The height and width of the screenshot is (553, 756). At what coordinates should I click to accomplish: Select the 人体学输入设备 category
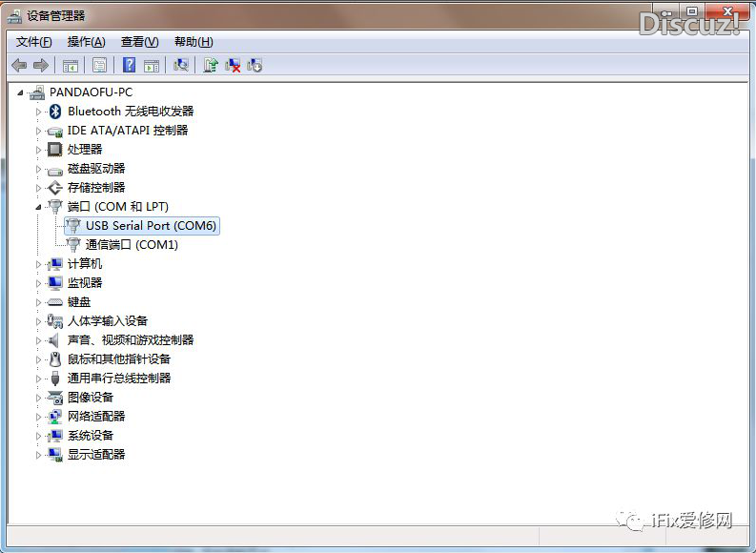[x=107, y=321]
